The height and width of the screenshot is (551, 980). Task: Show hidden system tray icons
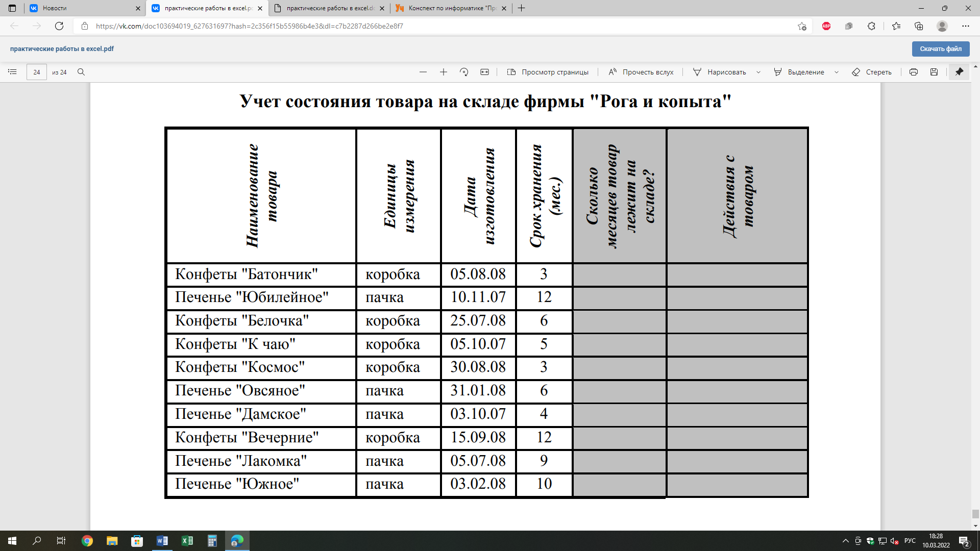coord(845,541)
